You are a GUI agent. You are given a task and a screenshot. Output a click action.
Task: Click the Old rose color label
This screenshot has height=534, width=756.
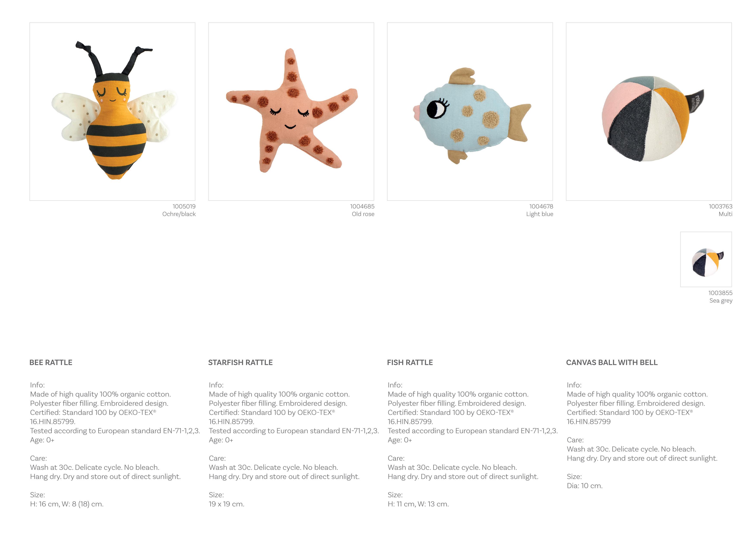coord(363,214)
